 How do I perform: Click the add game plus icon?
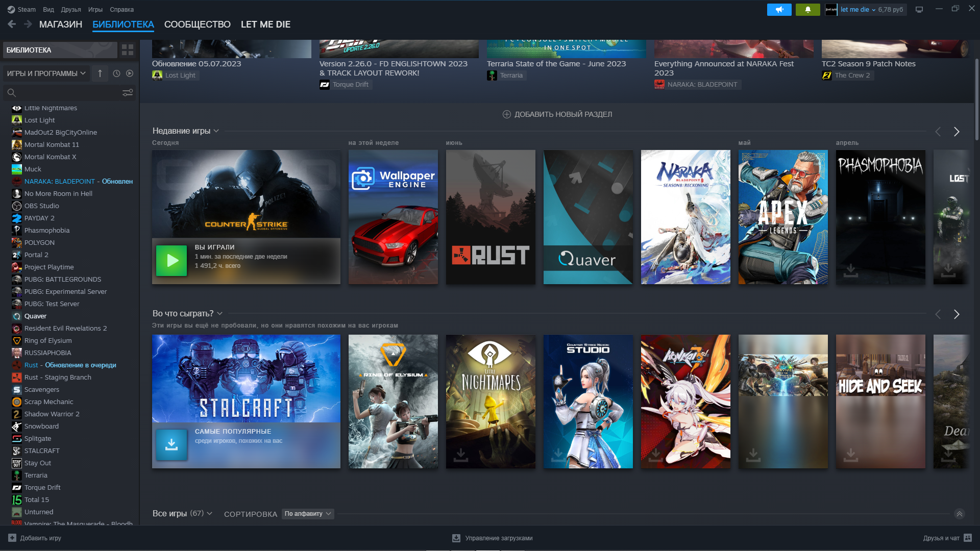12,538
